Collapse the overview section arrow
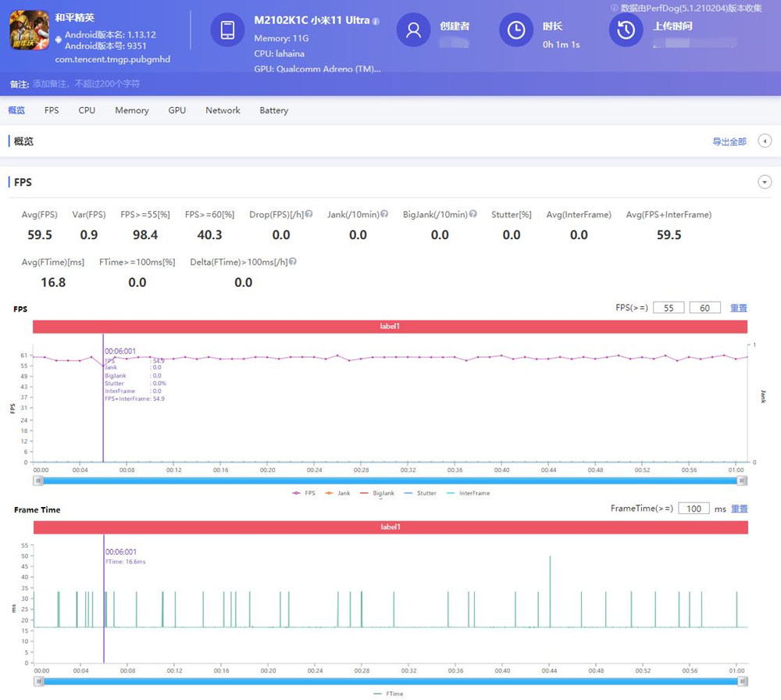Image resolution: width=781 pixels, height=700 pixels. (x=765, y=141)
